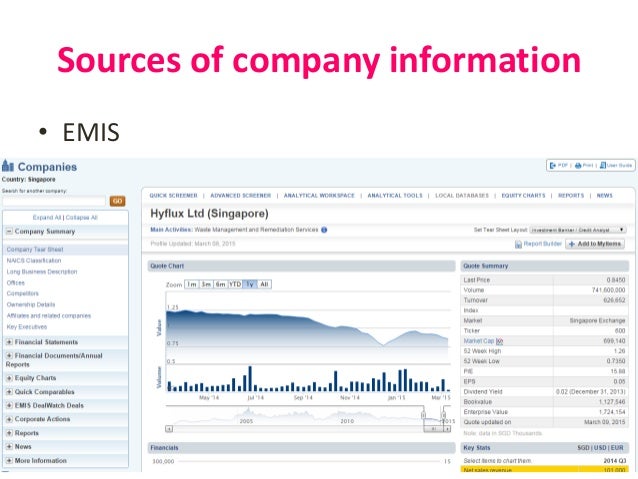This screenshot has height=479, width=638.
Task: Click Hyflux Ltd (Singapore) heading
Action: (209, 214)
